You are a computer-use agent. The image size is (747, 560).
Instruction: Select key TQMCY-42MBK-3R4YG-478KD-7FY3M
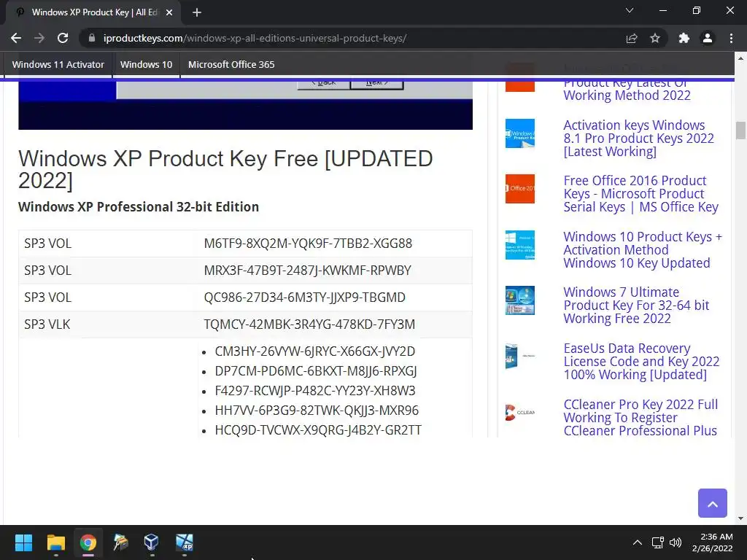[x=309, y=324]
